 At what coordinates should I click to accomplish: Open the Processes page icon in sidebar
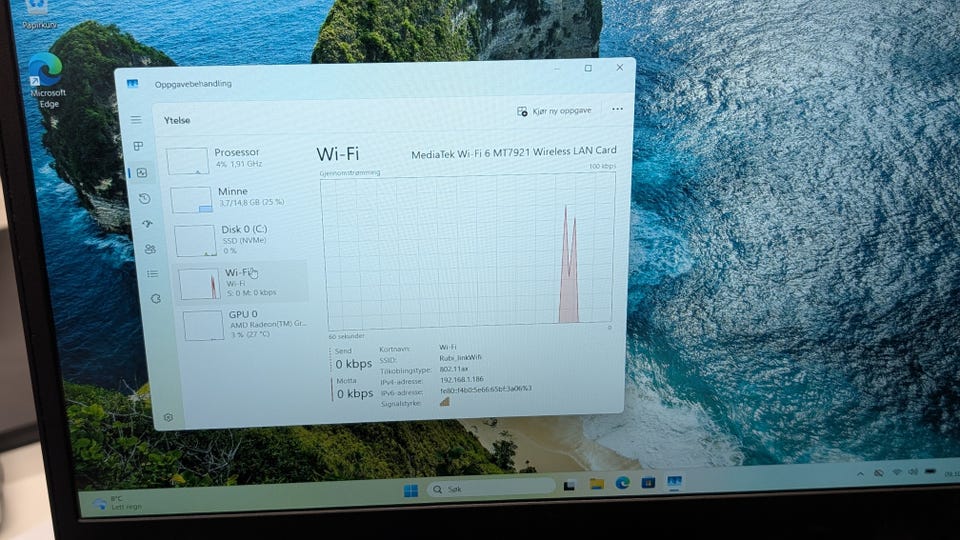tap(138, 146)
